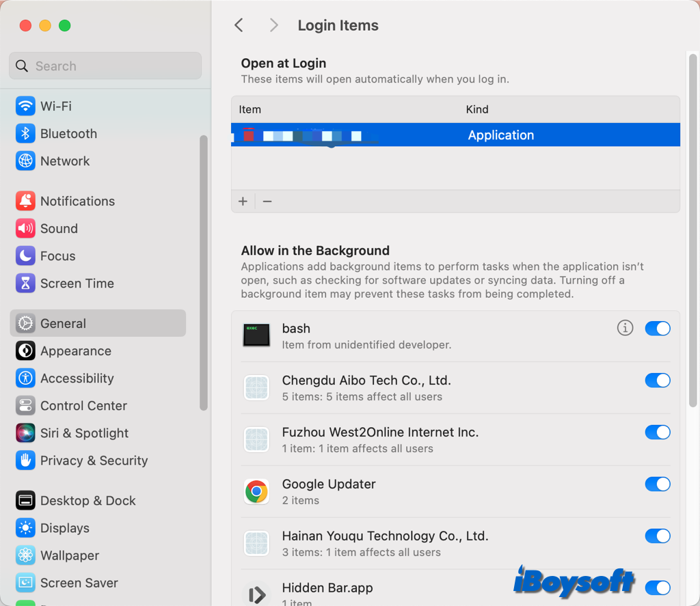The width and height of the screenshot is (700, 606).
Task: Open Bluetooth settings from sidebar
Action: point(68,134)
